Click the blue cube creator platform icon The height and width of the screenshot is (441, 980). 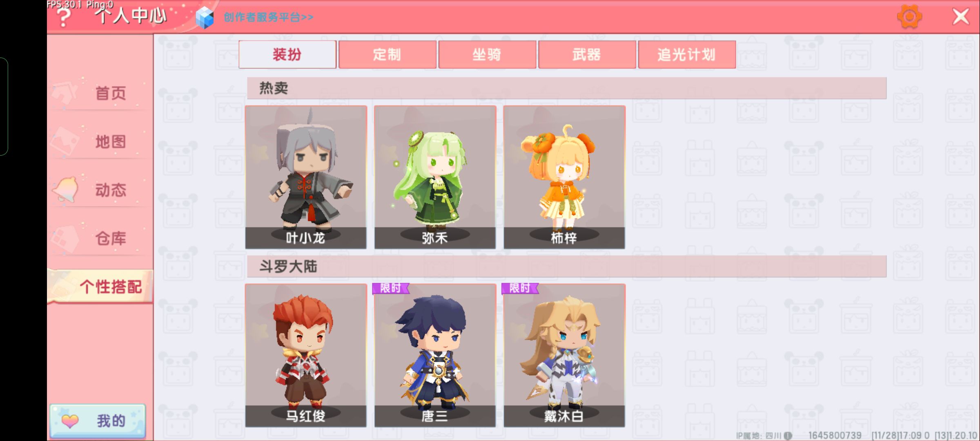click(x=205, y=18)
